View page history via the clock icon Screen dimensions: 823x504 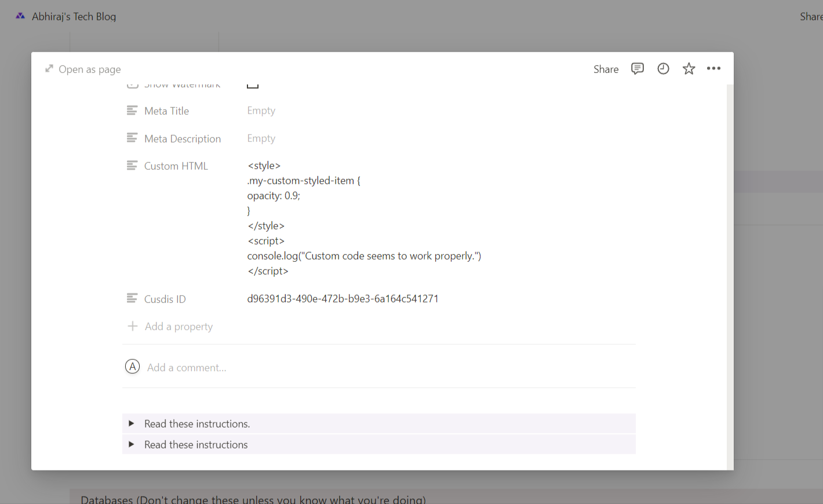pyautogui.click(x=663, y=69)
